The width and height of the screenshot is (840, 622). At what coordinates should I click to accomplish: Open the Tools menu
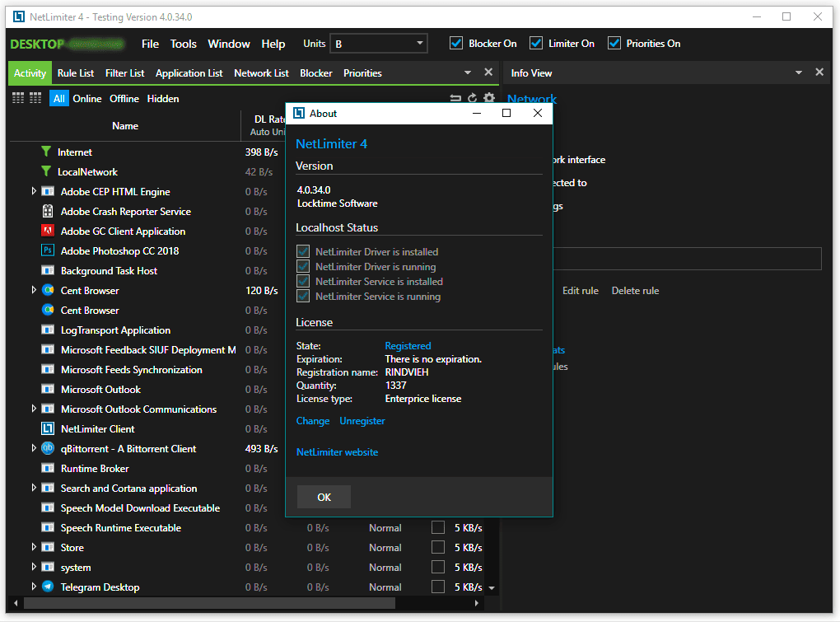pos(184,44)
